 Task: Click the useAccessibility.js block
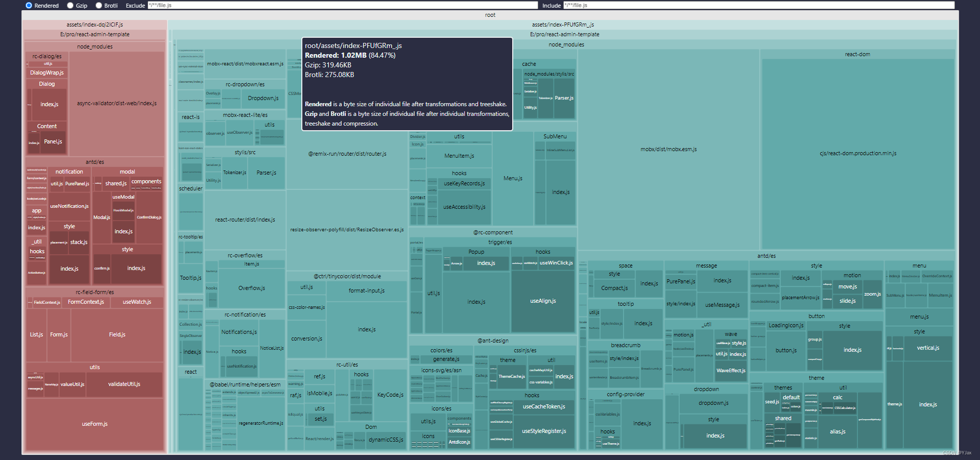(x=464, y=207)
